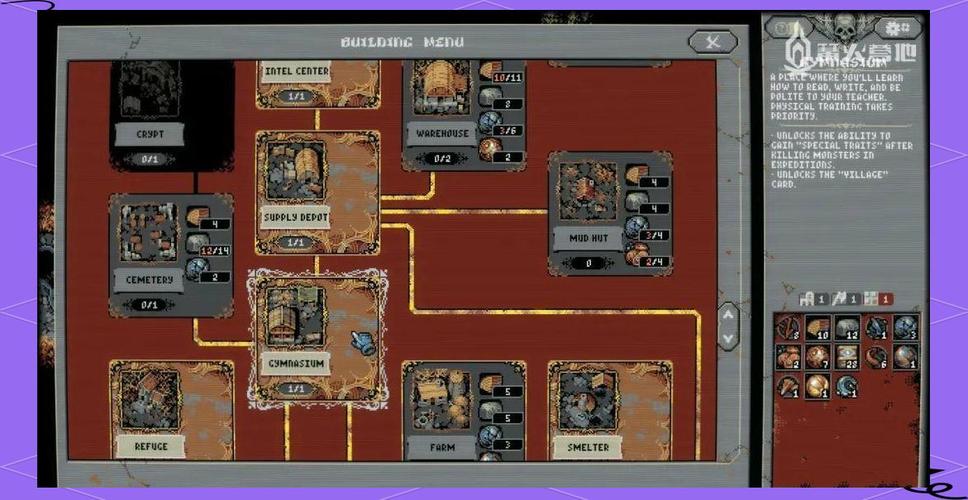968x500 pixels.
Task: Click the inventory resource showing 23
Action: [848, 356]
